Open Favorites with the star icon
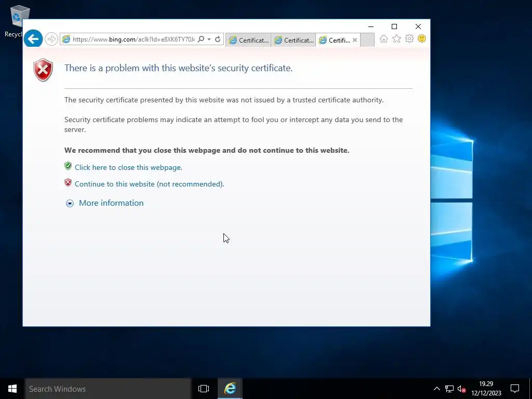 [x=396, y=38]
